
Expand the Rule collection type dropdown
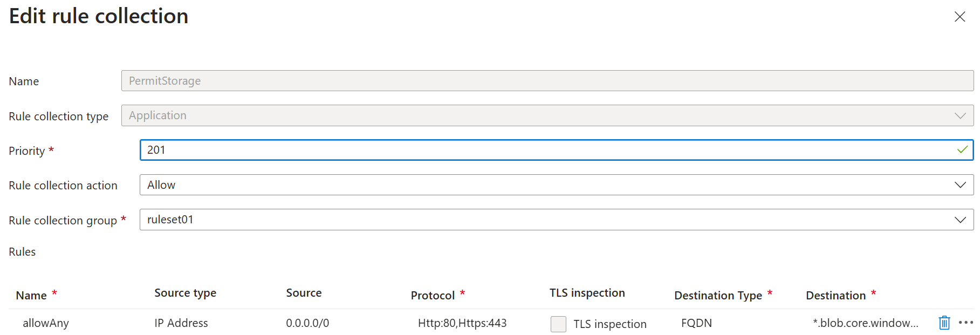point(959,115)
